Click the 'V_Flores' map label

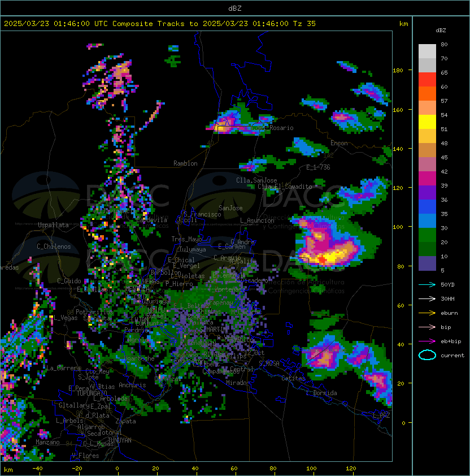coord(85,456)
